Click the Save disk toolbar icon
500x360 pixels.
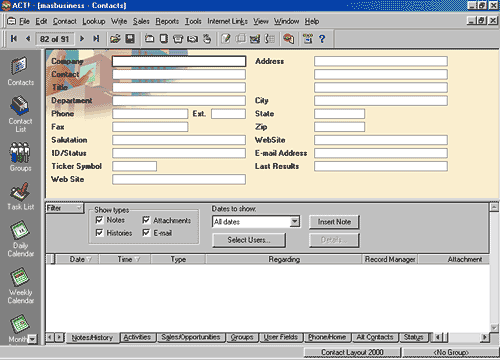point(130,39)
